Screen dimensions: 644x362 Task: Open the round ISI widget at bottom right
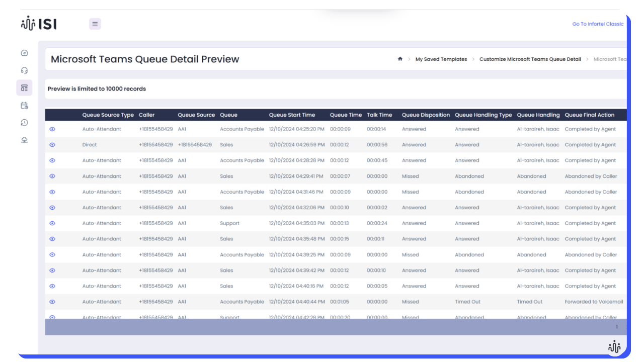pyautogui.click(x=614, y=347)
